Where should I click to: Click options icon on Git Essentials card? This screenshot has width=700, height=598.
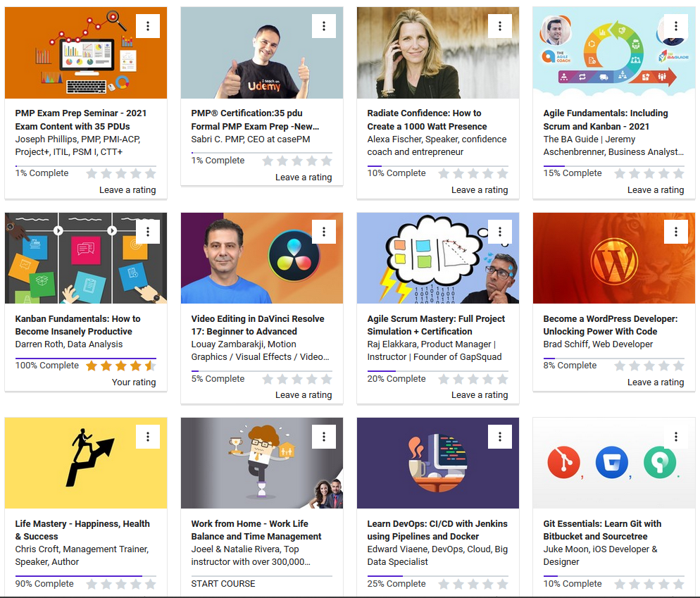(676, 437)
